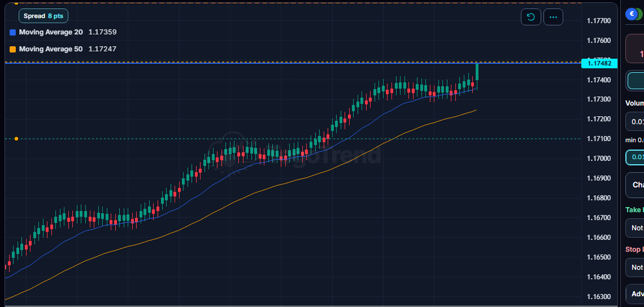644x307 pixels.
Task: Click the blue Moving Average 20 swatch
Action: pyautogui.click(x=12, y=32)
